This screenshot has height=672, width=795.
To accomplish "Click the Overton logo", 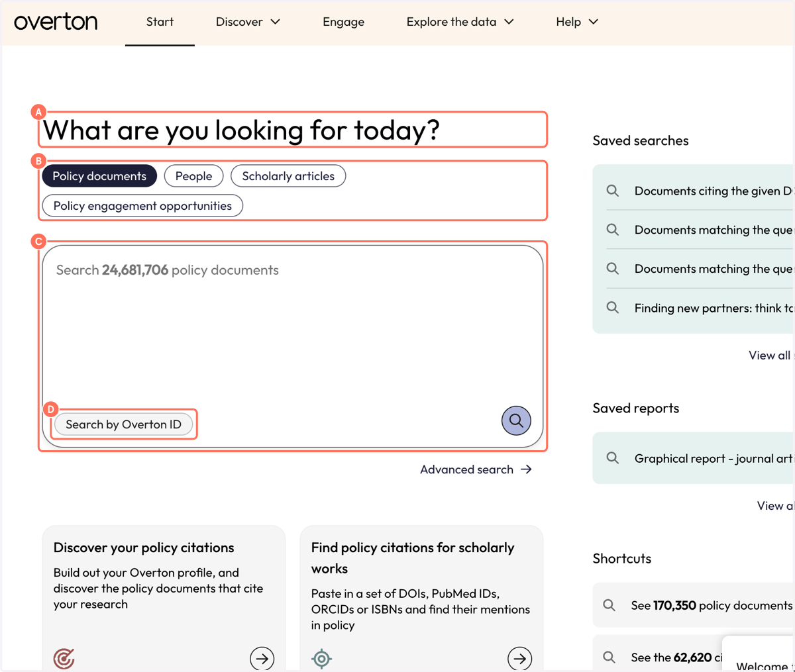I will [56, 22].
